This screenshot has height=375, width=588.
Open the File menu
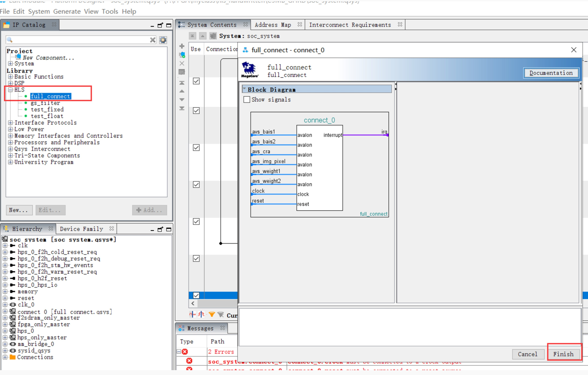(5, 11)
